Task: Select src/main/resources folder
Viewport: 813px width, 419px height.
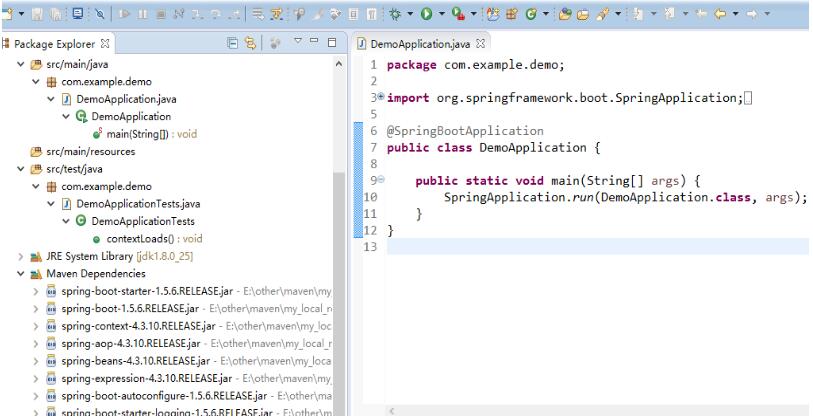Action: (x=83, y=151)
